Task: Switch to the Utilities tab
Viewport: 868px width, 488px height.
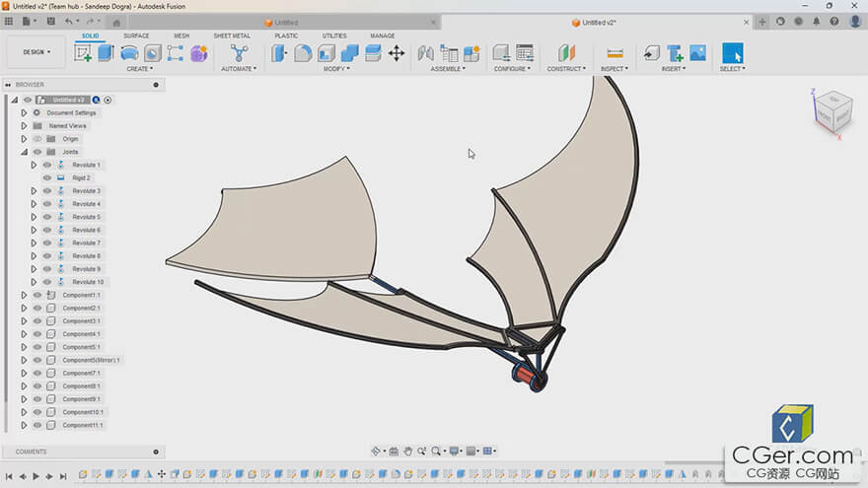Action: [x=334, y=35]
